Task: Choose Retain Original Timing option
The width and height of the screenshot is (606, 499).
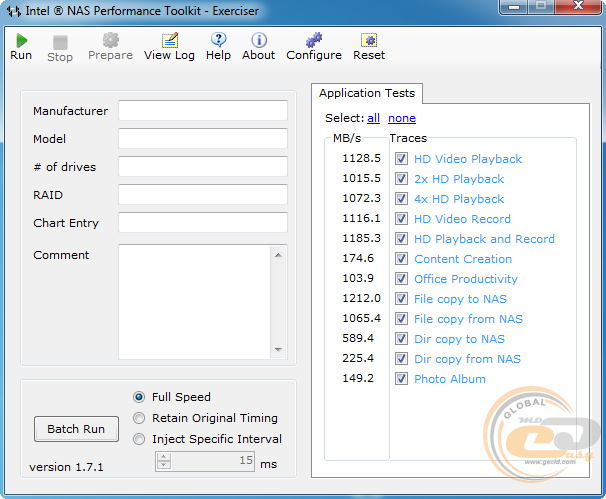Action: point(139,418)
